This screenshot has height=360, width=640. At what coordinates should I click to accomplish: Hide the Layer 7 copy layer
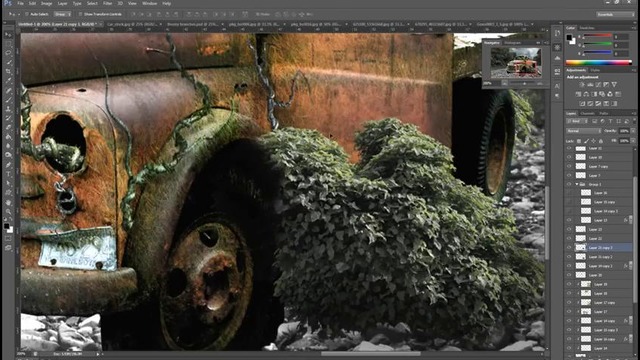pos(569,166)
